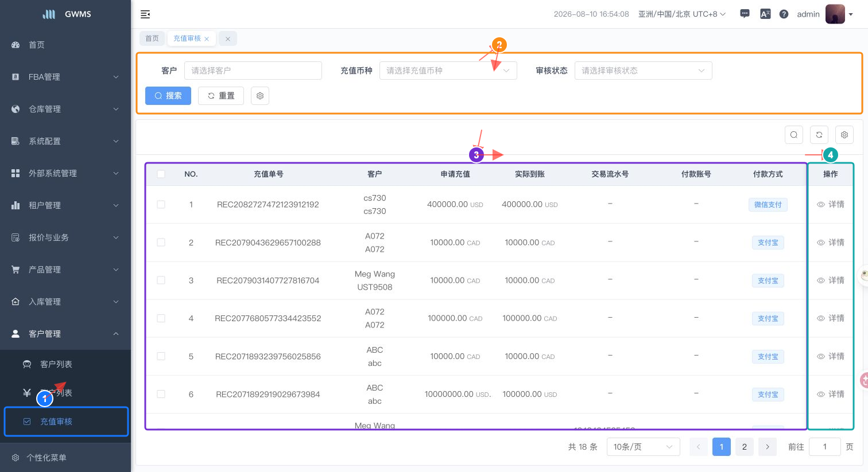Click the table toolbar refresh icon

click(819, 135)
